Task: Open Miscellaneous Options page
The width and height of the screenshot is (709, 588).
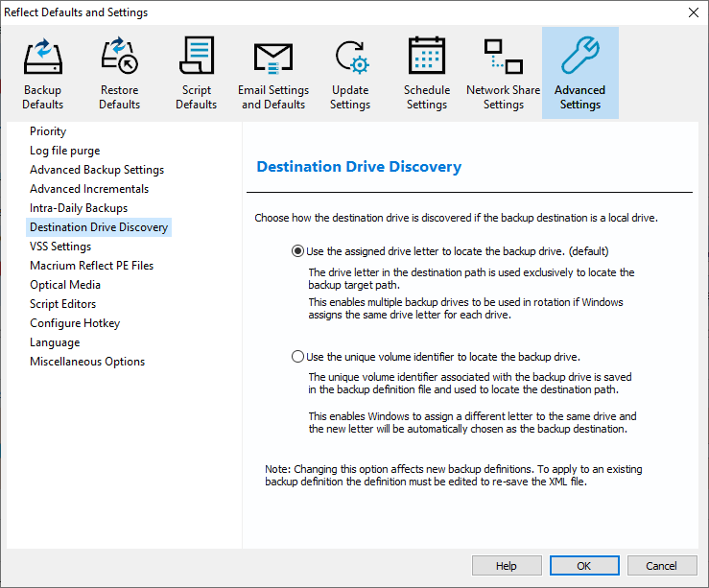Action: (x=87, y=362)
